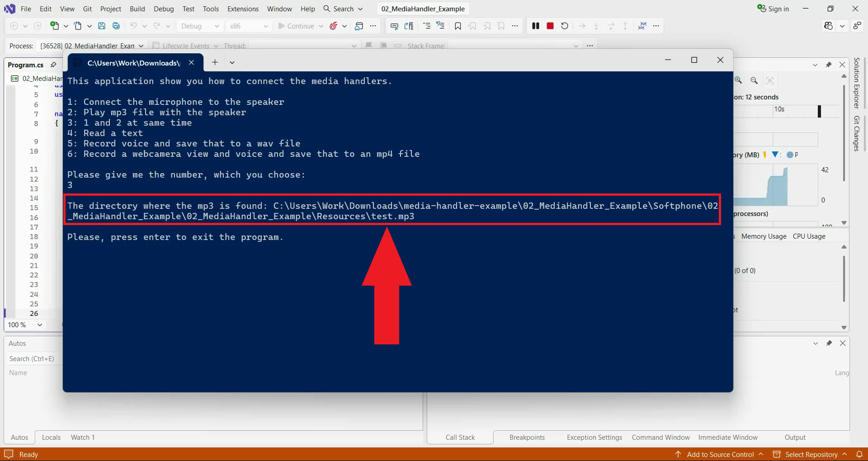Open the x86 platform dropdown

coord(248,26)
